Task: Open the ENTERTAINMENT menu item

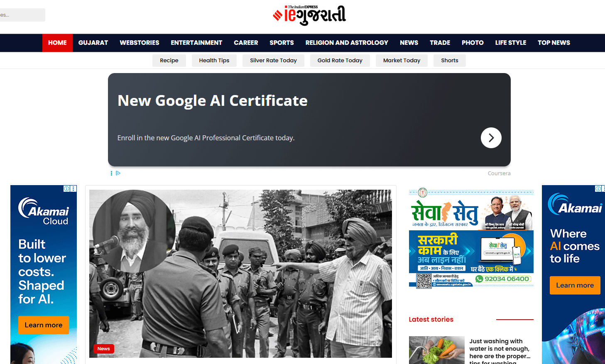Action: 196,43
